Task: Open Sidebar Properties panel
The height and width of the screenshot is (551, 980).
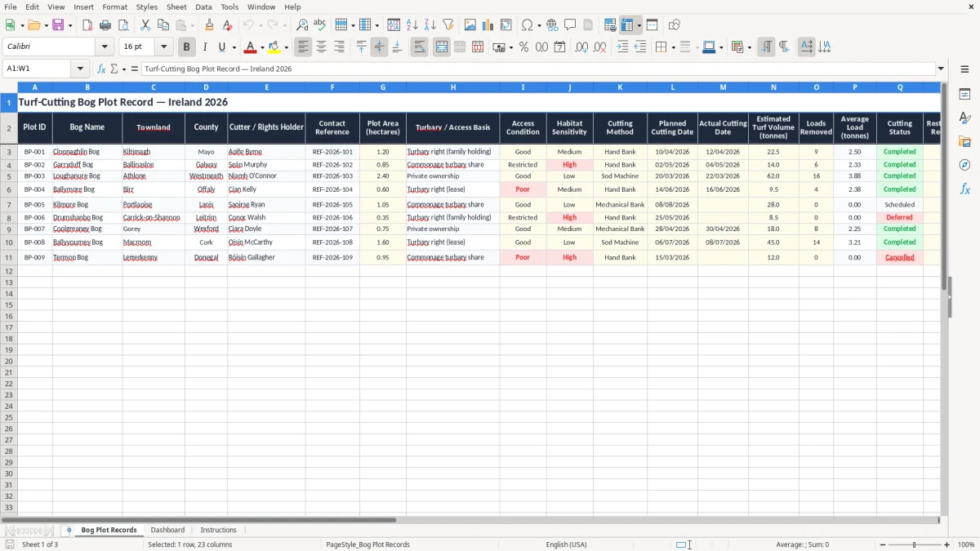Action: point(964,95)
